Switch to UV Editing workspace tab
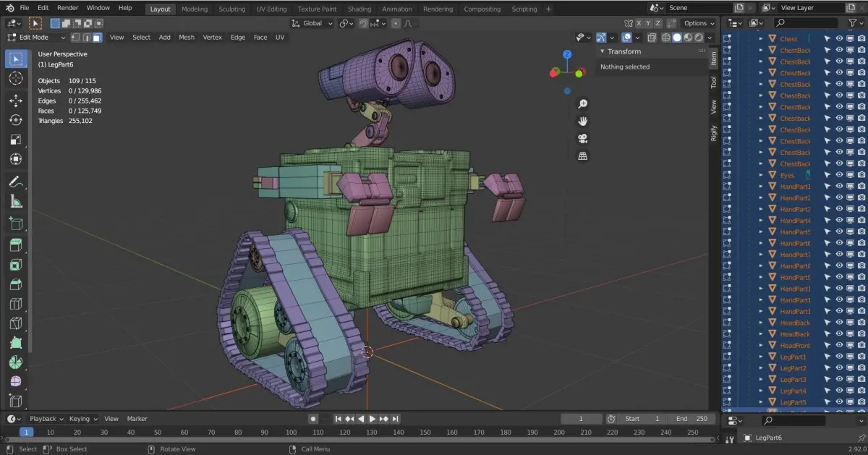Viewport: 868px width, 455px height. coord(271,9)
